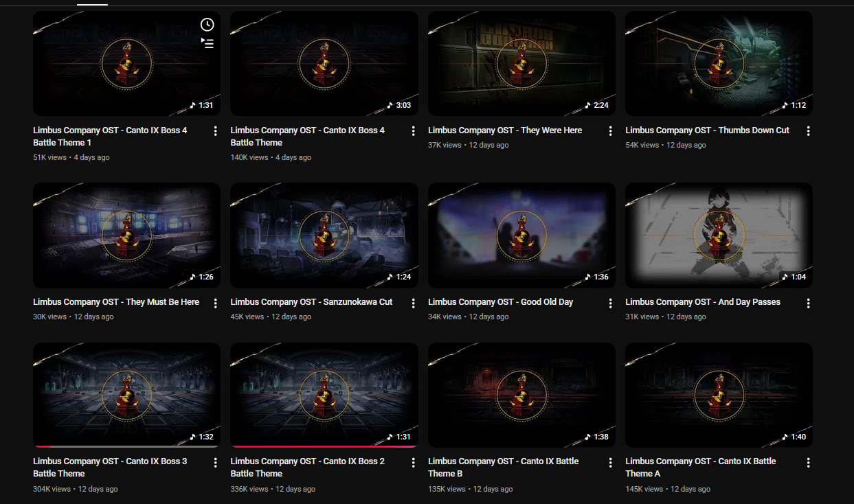The height and width of the screenshot is (504, 854).
Task: Open title link Canto IX Battle Theme A
Action: (x=701, y=467)
